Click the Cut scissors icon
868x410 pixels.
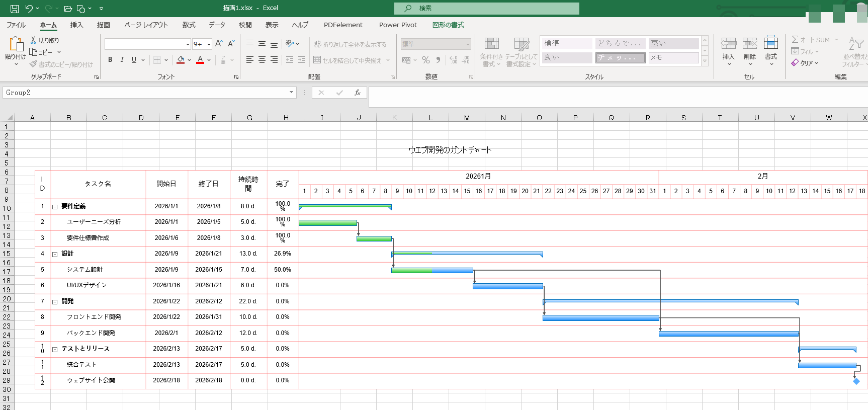33,40
